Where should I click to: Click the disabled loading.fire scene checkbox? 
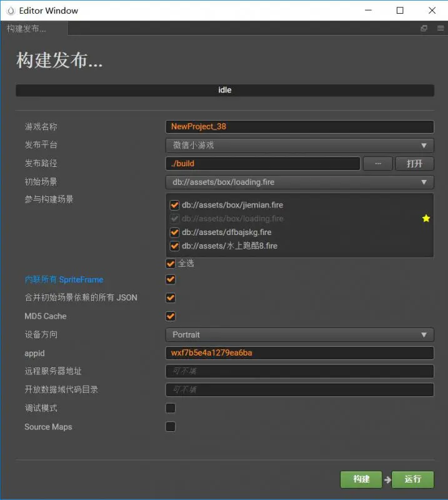point(174,218)
